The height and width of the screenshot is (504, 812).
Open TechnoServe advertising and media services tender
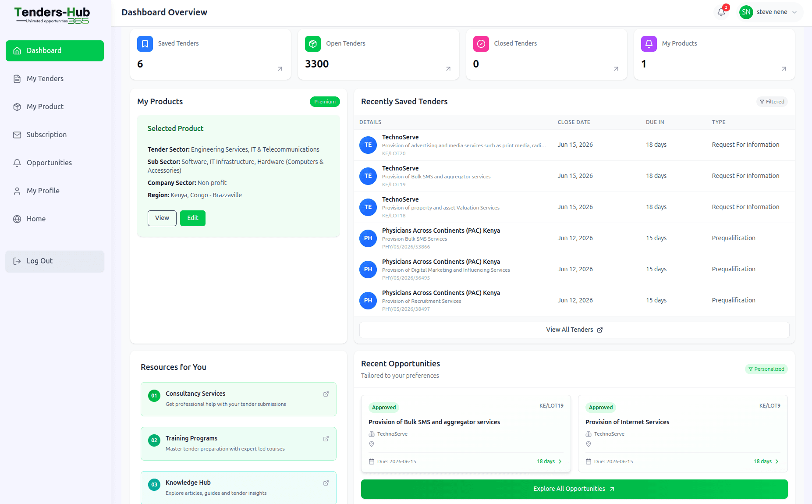point(574,145)
